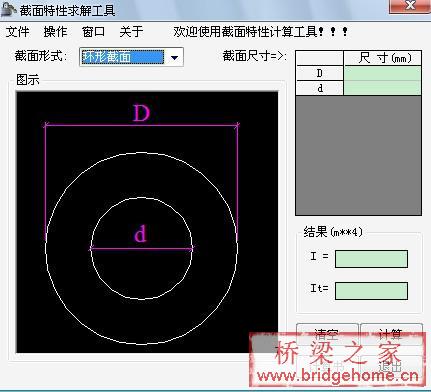This screenshot has width=431, height=392.
Task: Click the 计算 button
Action: (x=391, y=334)
